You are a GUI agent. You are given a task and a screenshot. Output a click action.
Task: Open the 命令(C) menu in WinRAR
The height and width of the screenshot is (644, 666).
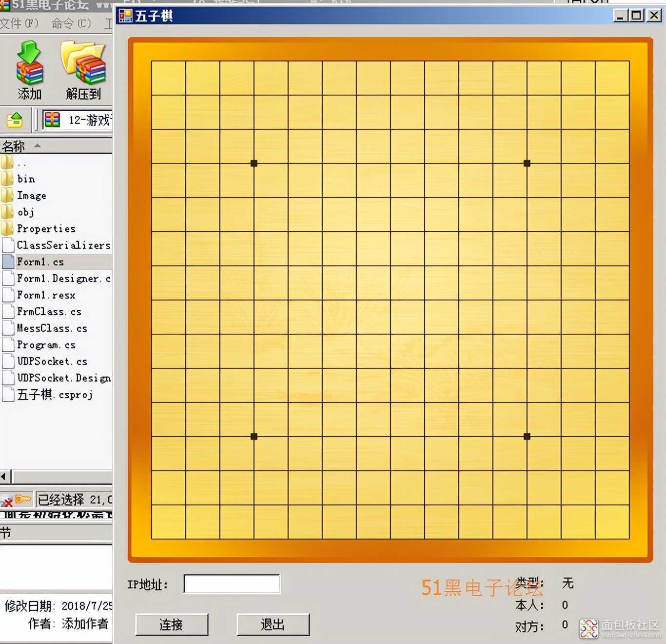71,23
